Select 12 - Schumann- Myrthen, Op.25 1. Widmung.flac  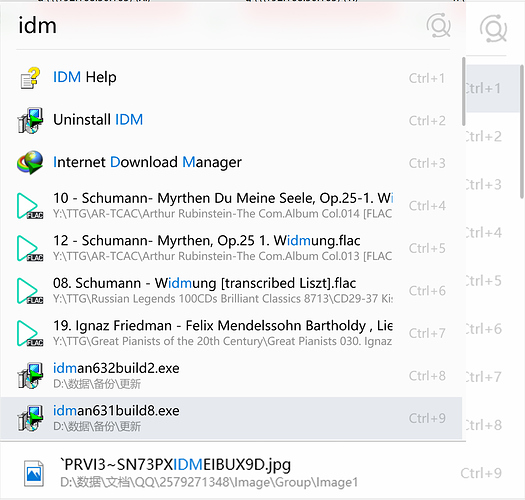(x=207, y=240)
